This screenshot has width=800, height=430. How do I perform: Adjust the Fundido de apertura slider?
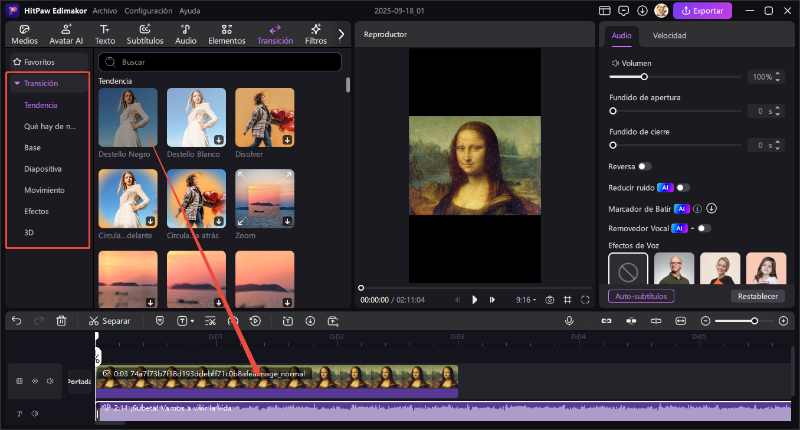(675, 111)
